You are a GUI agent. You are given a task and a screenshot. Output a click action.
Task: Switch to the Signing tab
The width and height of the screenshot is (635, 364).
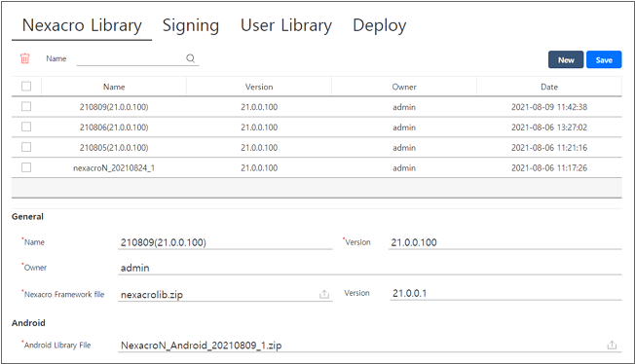191,25
